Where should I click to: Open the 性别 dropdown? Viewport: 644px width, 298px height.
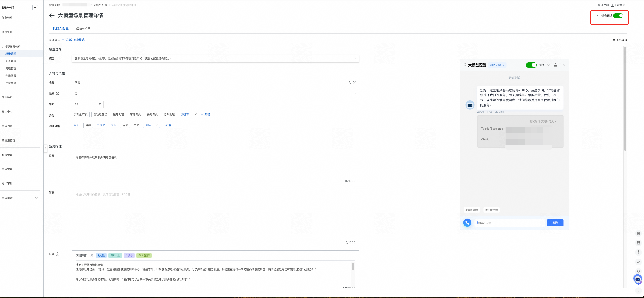(215, 93)
